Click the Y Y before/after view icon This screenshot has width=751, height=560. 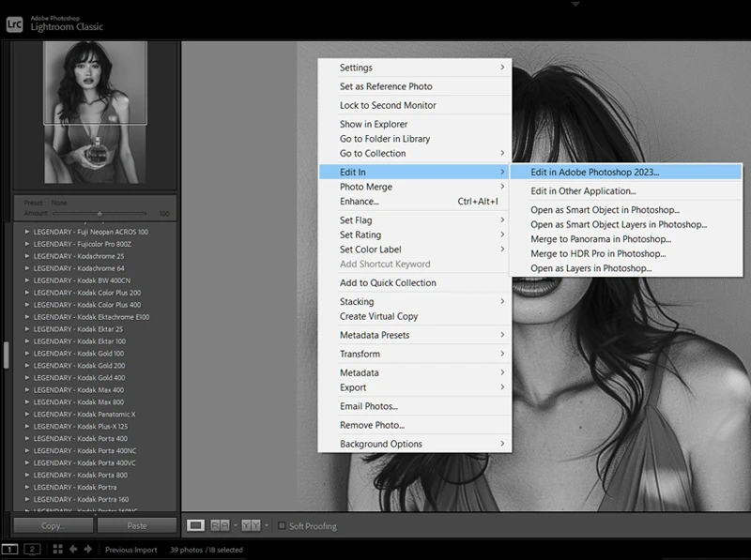pyautogui.click(x=251, y=525)
